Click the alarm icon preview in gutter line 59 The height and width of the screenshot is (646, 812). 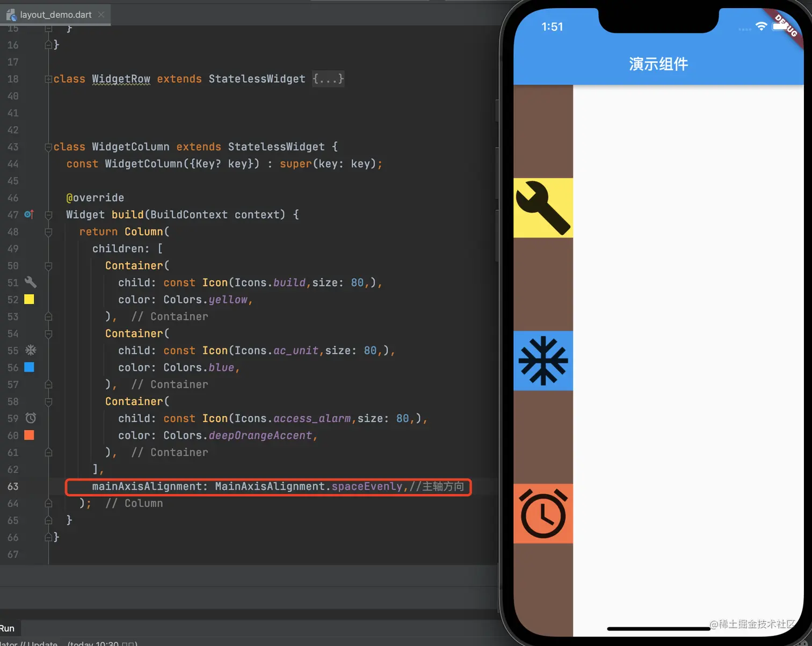[31, 418]
